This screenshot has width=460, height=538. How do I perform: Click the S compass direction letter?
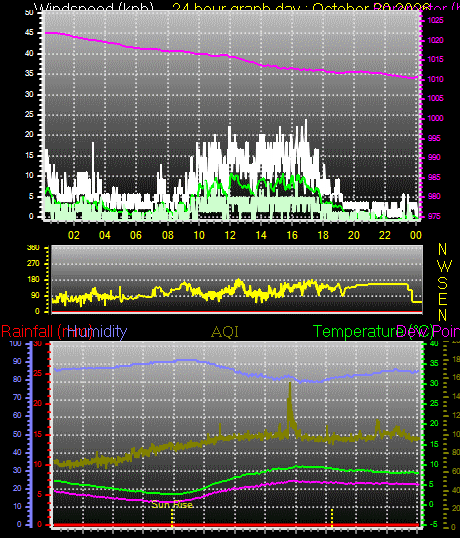click(443, 283)
